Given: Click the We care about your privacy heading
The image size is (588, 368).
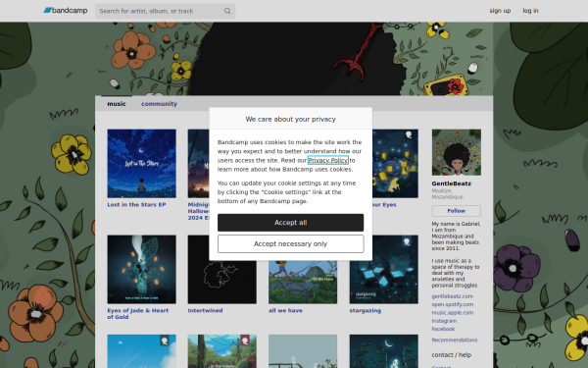Looking at the screenshot, I should (x=290, y=119).
